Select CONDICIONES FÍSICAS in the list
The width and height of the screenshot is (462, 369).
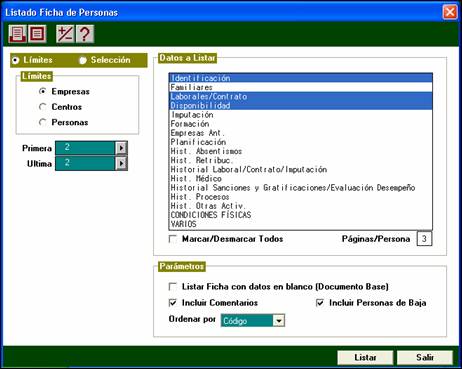click(301, 215)
